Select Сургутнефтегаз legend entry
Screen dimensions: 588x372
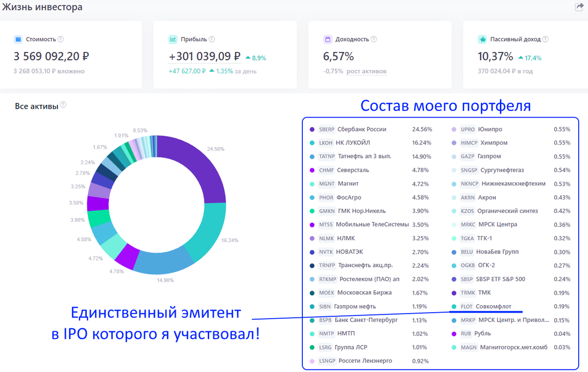(x=512, y=170)
